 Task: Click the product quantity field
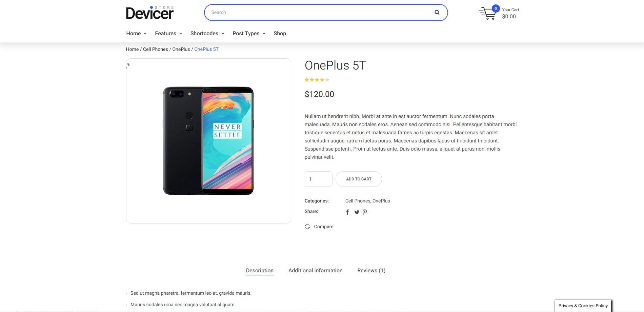(318, 179)
